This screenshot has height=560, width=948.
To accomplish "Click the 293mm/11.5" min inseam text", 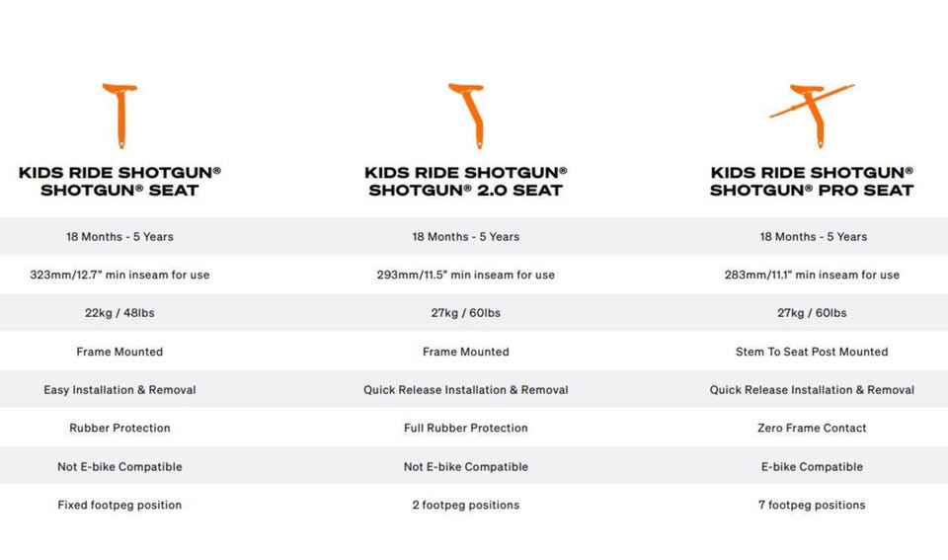I will click(465, 275).
